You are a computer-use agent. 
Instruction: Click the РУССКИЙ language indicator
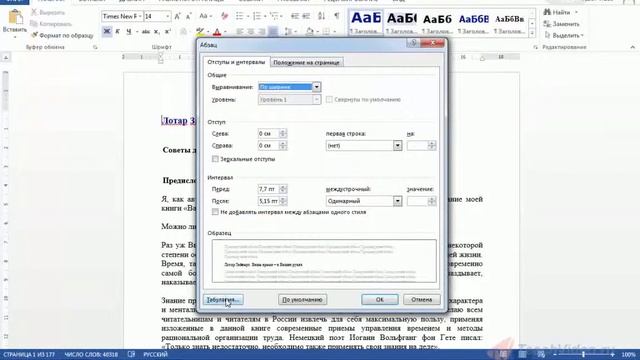pos(155,354)
